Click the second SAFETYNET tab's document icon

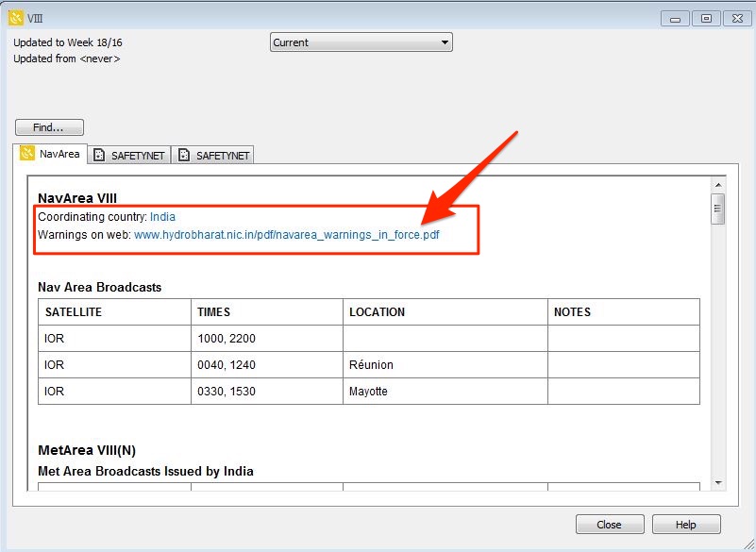pos(184,156)
